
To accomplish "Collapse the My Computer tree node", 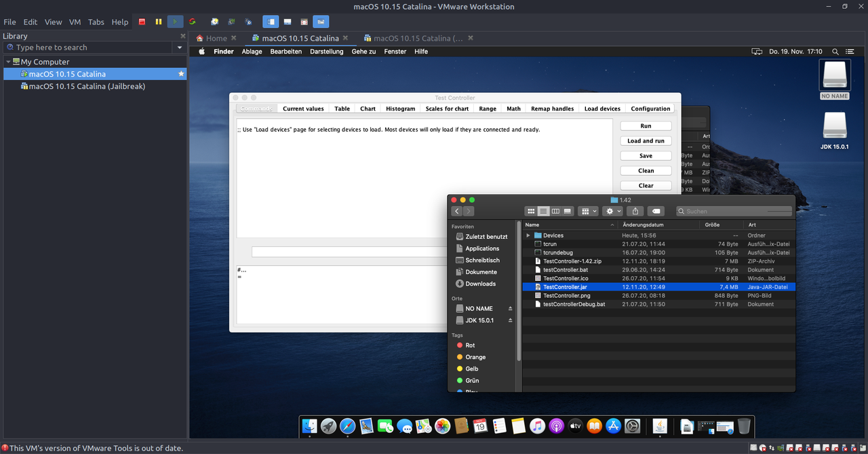I will pyautogui.click(x=7, y=62).
